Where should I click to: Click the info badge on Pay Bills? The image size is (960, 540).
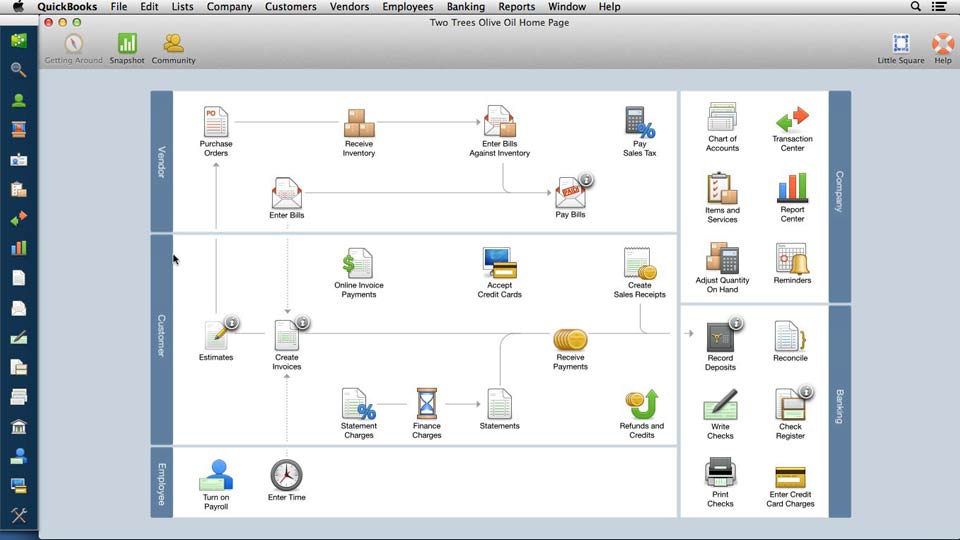[586, 179]
